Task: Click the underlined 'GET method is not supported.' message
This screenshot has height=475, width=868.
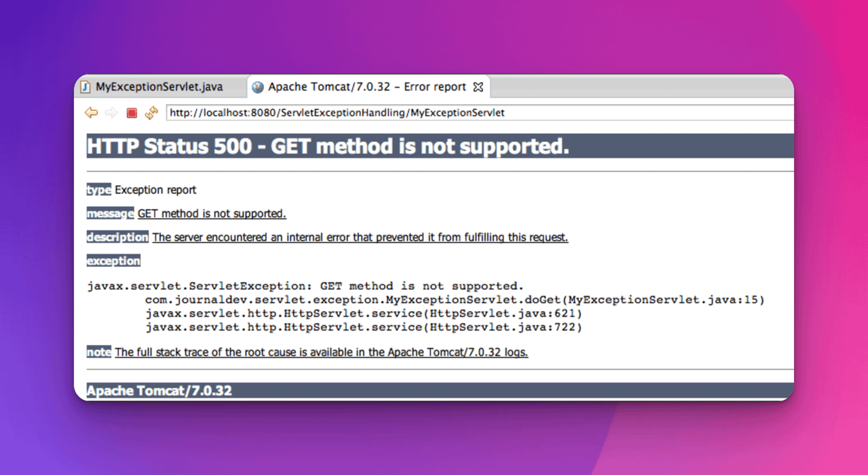Action: [212, 213]
